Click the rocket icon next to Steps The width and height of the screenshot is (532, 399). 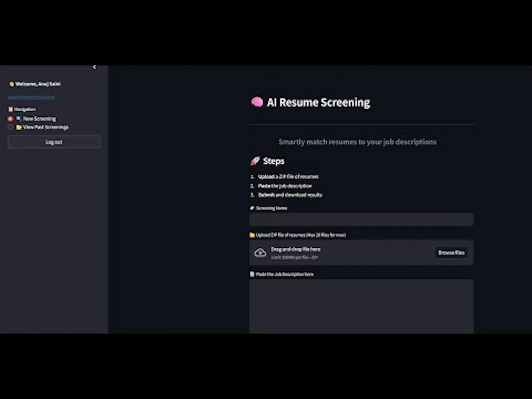pos(255,161)
